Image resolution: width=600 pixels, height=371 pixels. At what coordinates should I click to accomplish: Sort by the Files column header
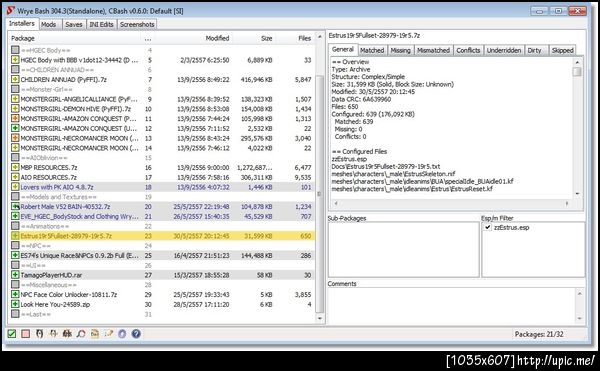click(x=295, y=38)
